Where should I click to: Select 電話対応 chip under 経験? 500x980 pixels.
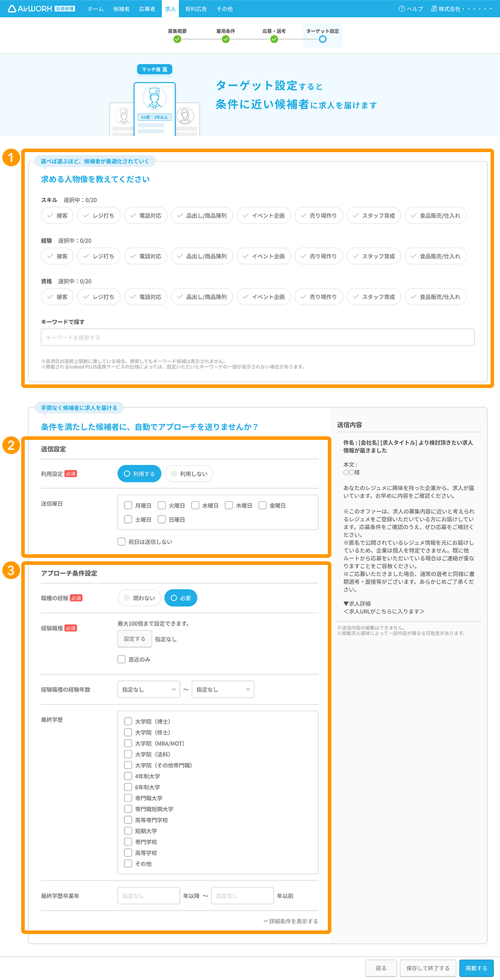(145, 256)
